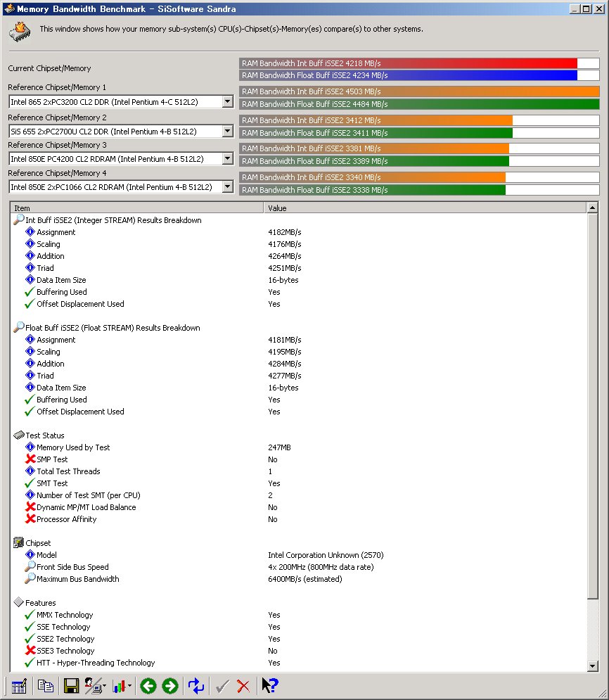Screen dimensions: 609x700
Task: Click current RAM Bandwidth Int Buff red bar
Action: (x=419, y=63)
